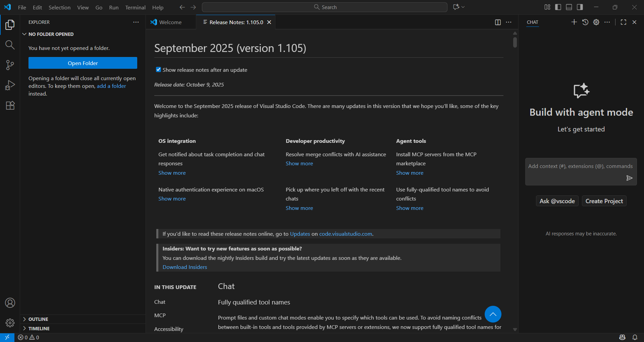
Task: Open the Extensions view
Action: tap(10, 105)
